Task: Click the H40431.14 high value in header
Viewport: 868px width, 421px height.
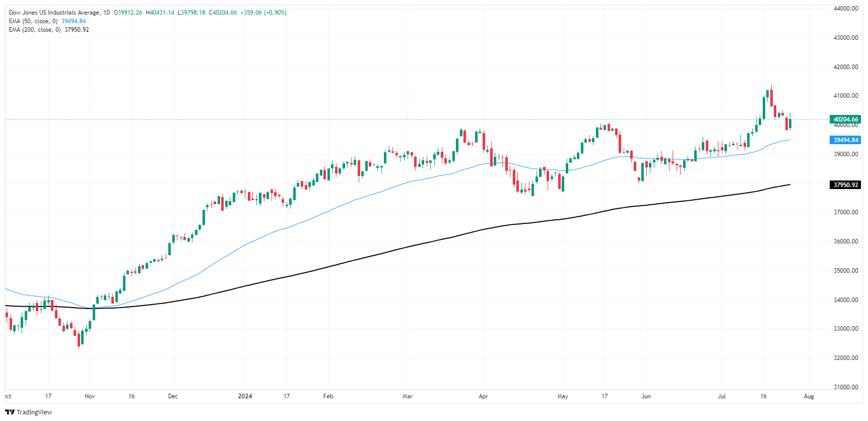Action: coord(160,13)
